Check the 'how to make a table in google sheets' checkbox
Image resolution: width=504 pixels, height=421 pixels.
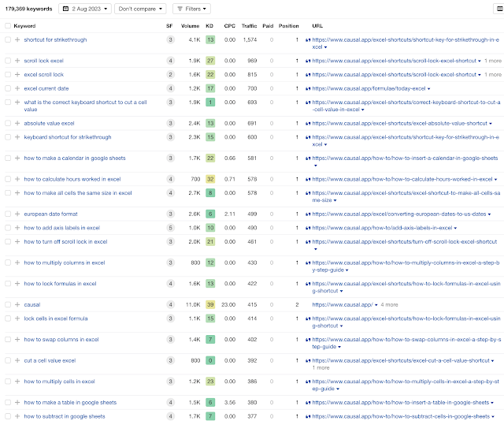click(8, 402)
